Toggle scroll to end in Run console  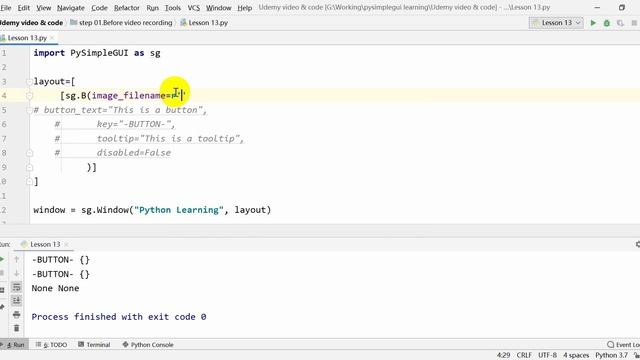16,301
